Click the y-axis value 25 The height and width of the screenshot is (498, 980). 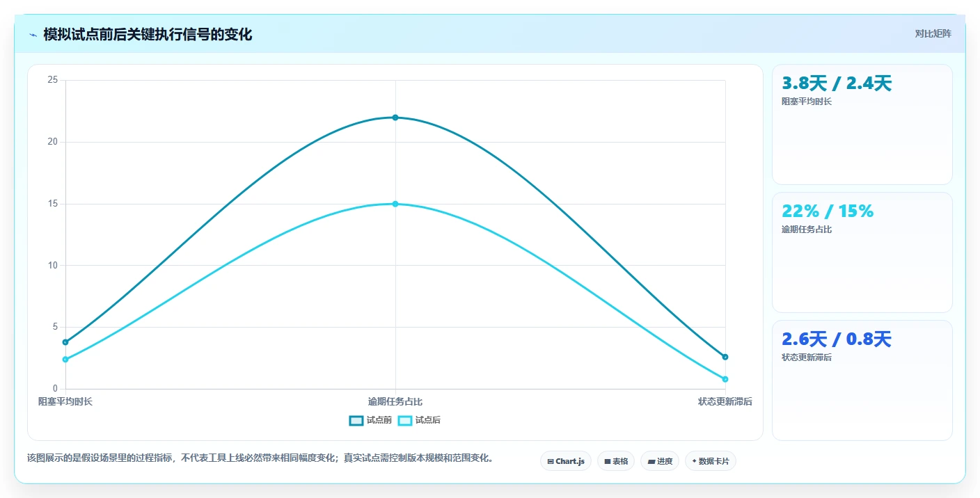point(52,81)
